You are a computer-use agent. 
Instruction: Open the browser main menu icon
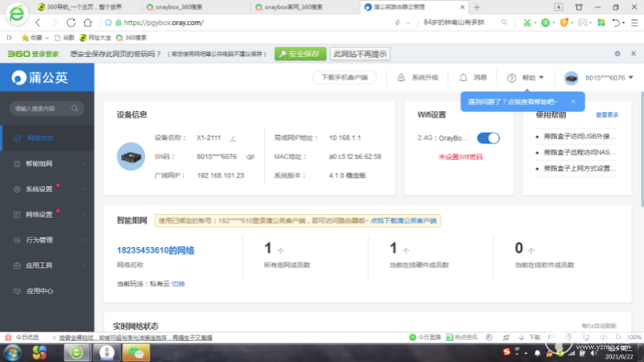(634, 23)
